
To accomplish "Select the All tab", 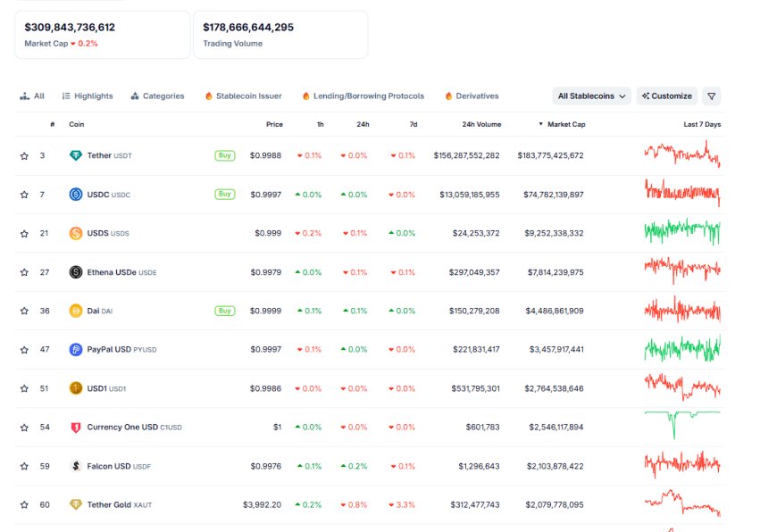I will pyautogui.click(x=32, y=96).
